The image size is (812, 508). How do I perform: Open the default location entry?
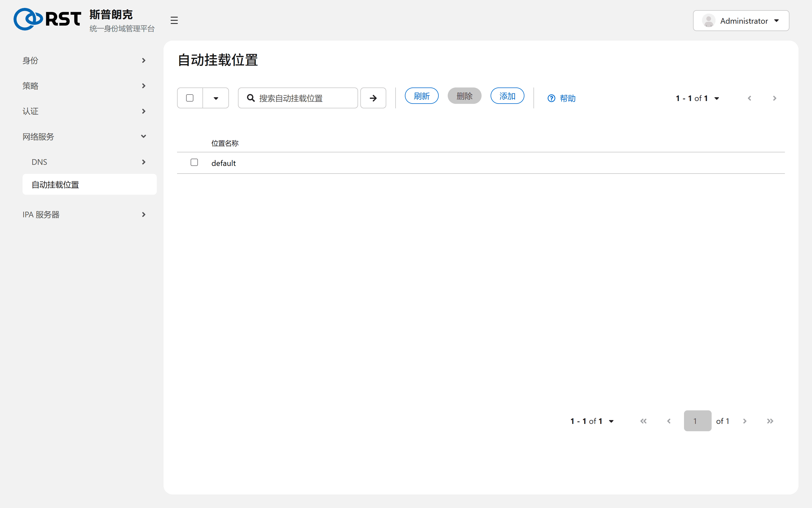(x=224, y=163)
